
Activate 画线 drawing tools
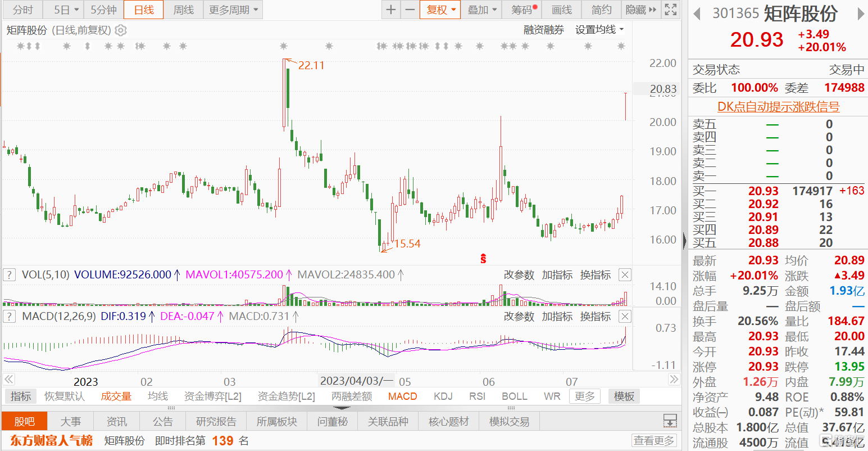point(562,10)
